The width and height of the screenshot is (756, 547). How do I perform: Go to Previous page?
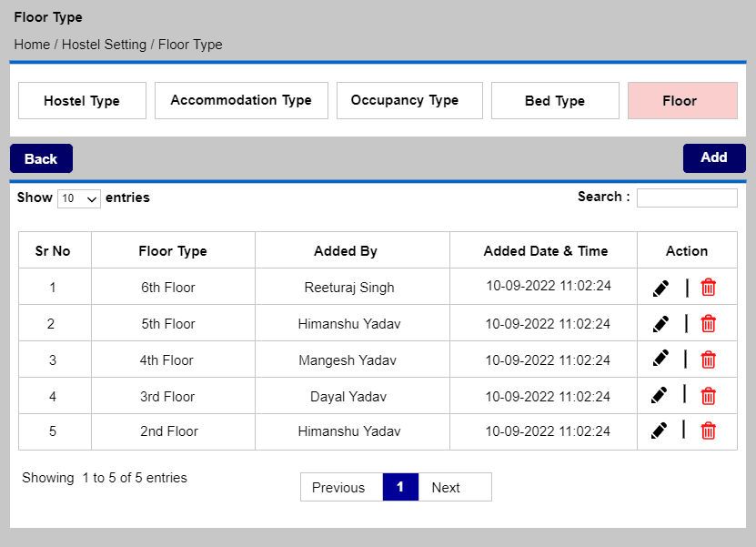click(x=341, y=487)
